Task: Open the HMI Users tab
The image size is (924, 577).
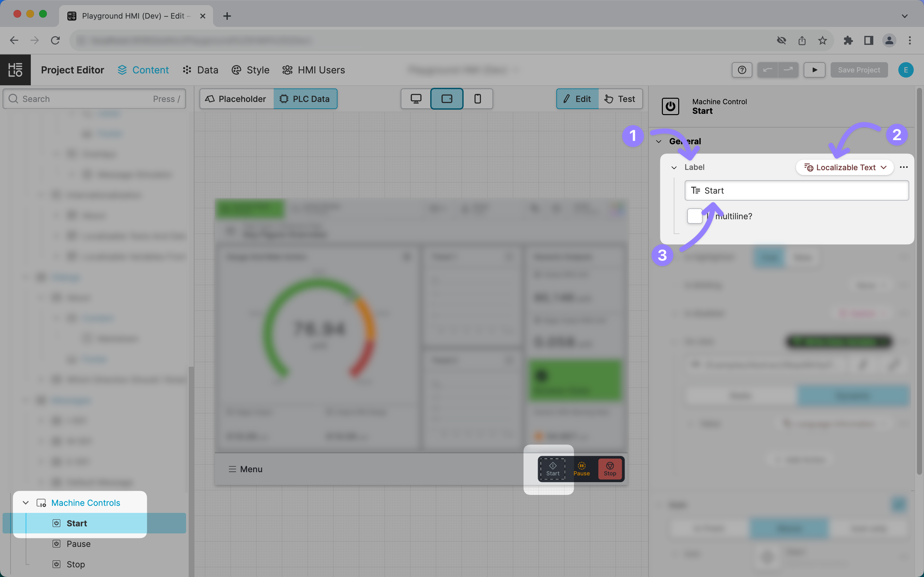Action: click(x=313, y=70)
